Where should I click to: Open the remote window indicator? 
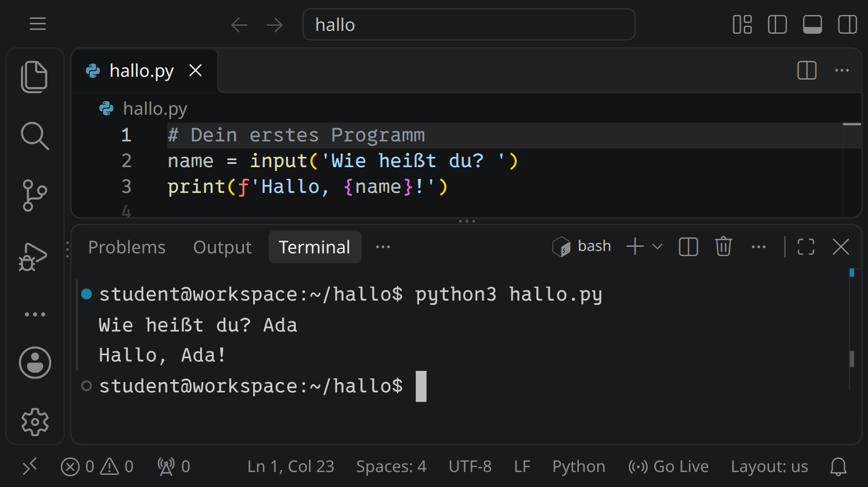[30, 466]
